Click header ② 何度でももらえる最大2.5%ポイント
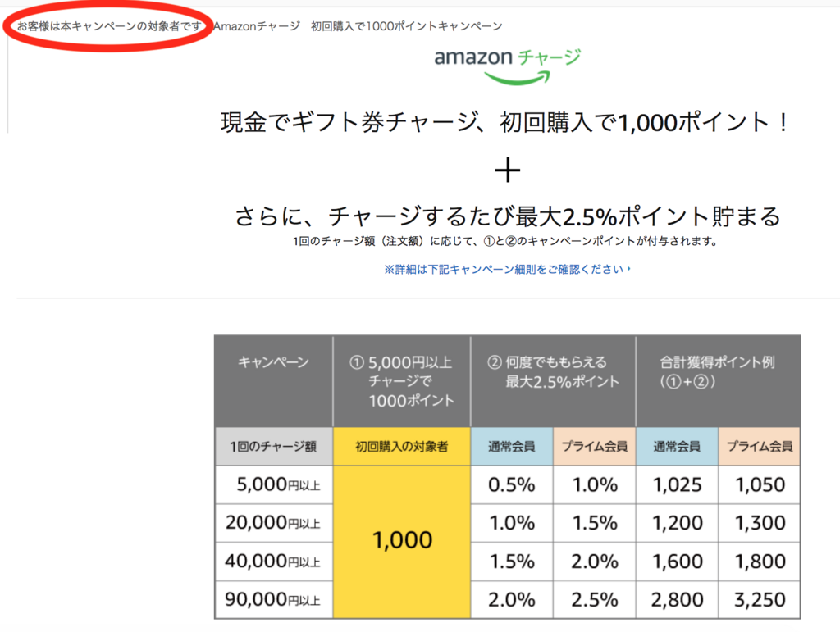Screen dimensions: 840x632 click(553, 381)
